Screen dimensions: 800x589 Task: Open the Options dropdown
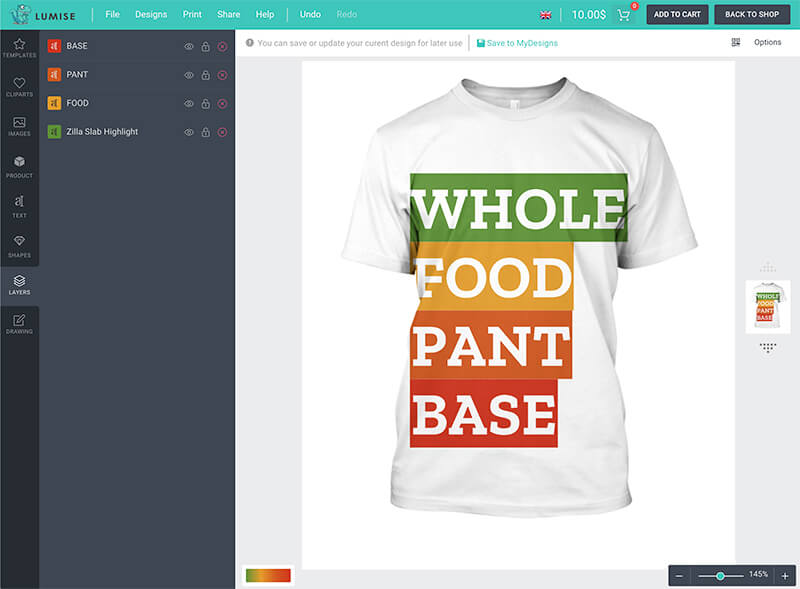pyautogui.click(x=767, y=42)
